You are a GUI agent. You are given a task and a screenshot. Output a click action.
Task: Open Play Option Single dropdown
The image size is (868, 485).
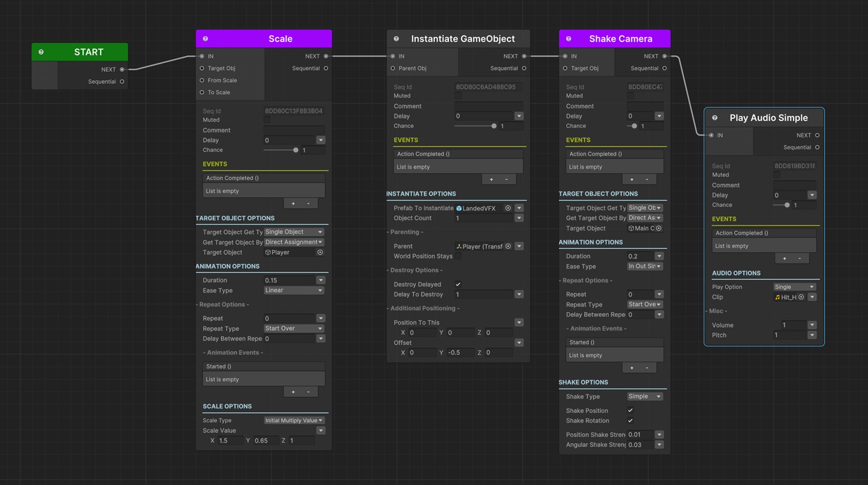(x=793, y=287)
